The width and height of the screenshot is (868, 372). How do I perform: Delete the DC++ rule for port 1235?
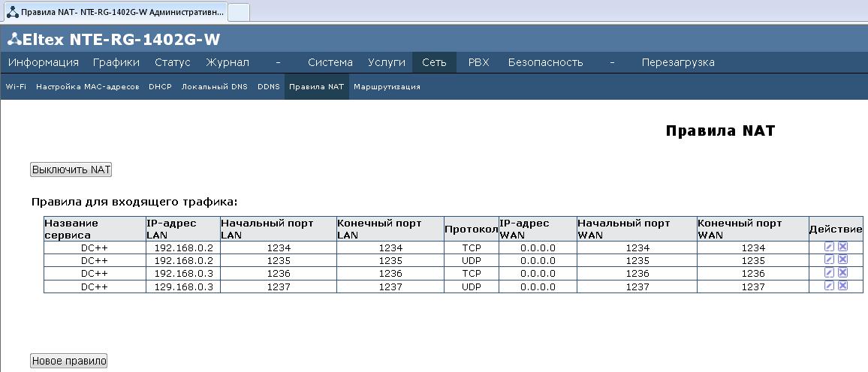(x=842, y=259)
